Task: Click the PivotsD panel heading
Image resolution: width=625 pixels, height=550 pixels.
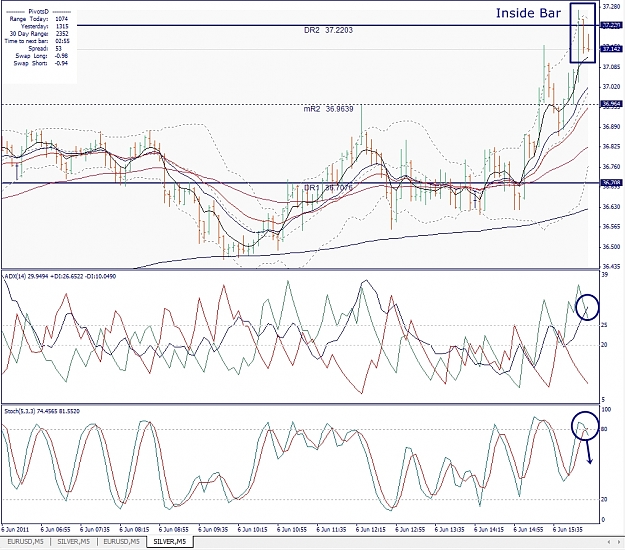Action: pyautogui.click(x=39, y=12)
